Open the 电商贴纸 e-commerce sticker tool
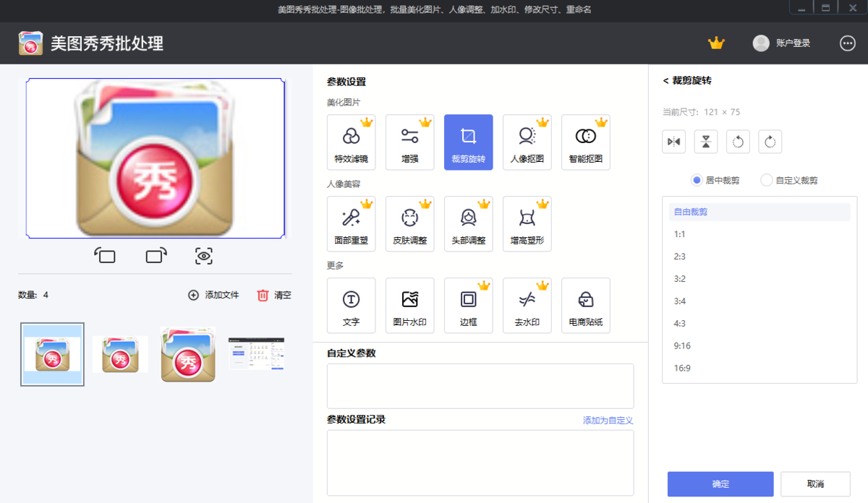The width and height of the screenshot is (868, 503). (585, 306)
